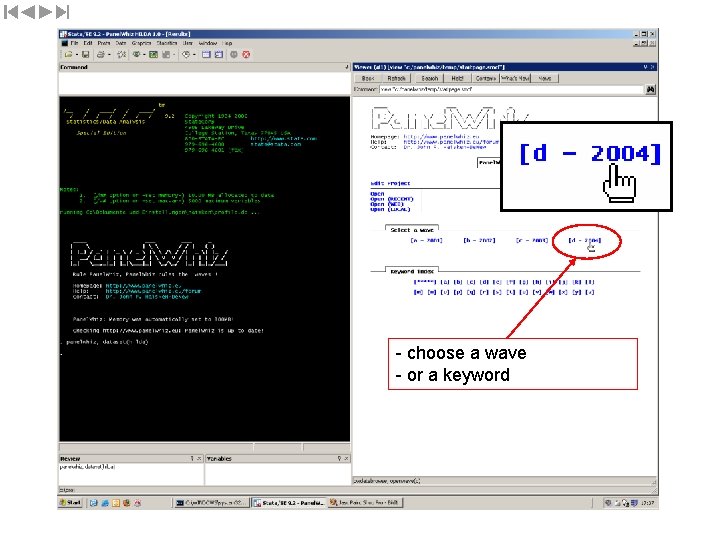Click the Save toolbar icon
Screen dimensions: 720x540
[85, 55]
